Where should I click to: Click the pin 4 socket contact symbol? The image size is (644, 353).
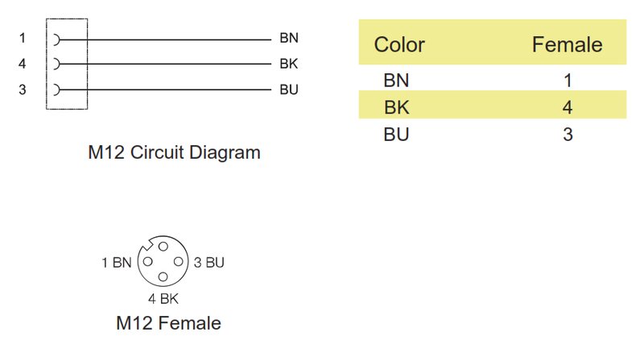pos(56,64)
